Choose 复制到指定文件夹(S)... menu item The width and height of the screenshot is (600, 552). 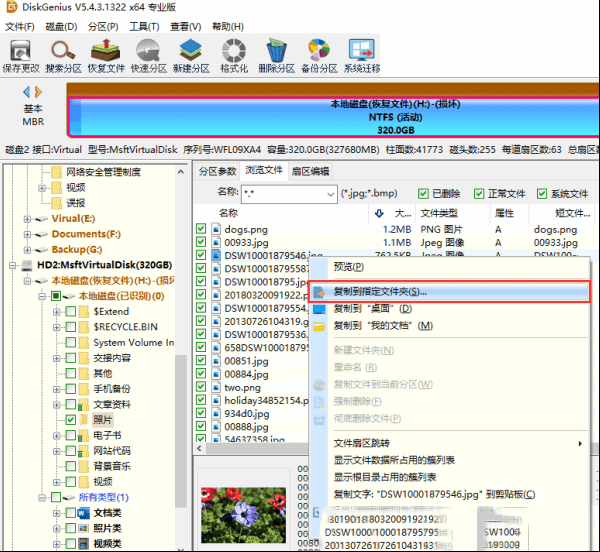[449, 292]
